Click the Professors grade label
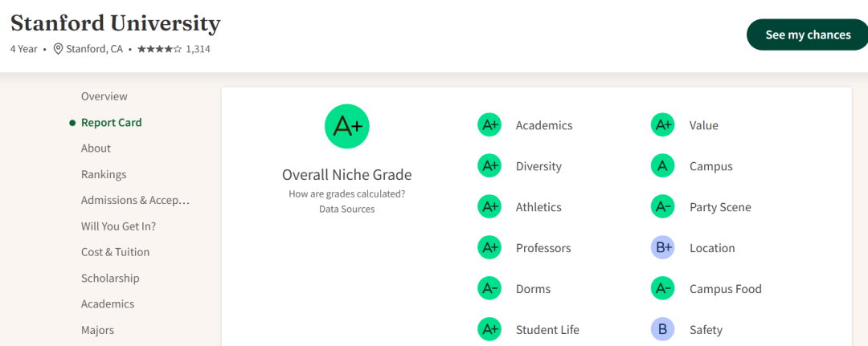 click(x=543, y=248)
